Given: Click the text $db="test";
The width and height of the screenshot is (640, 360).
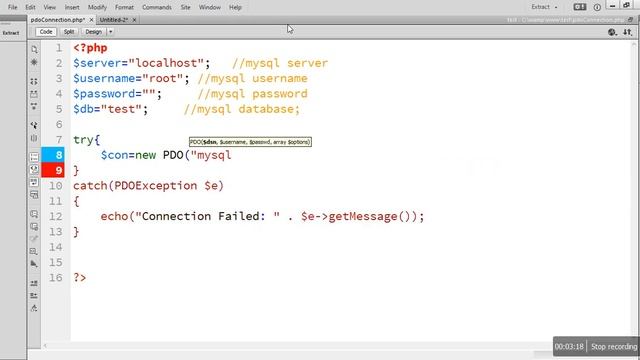Looking at the screenshot, I should pos(111,109).
